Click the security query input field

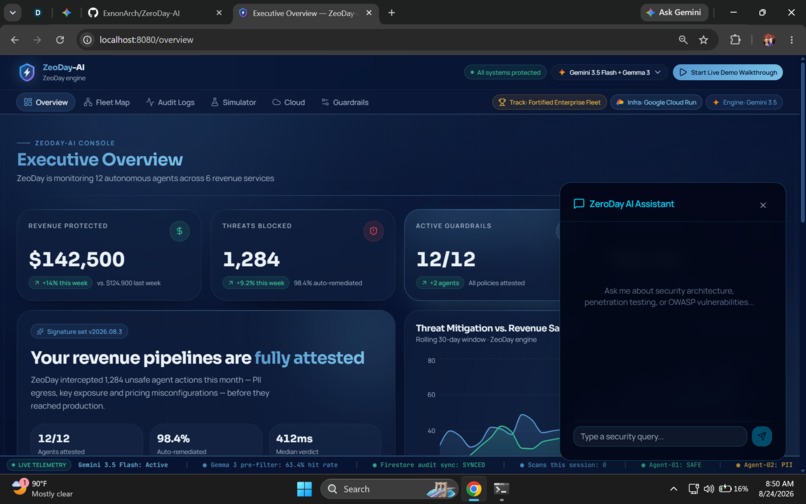tap(660, 437)
